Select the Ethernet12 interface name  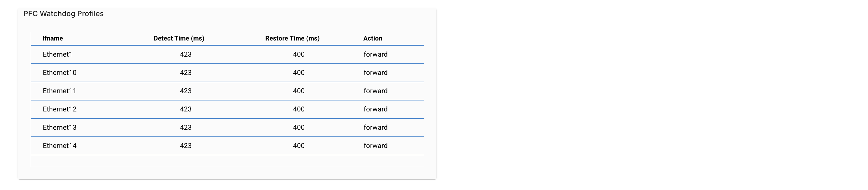(59, 109)
